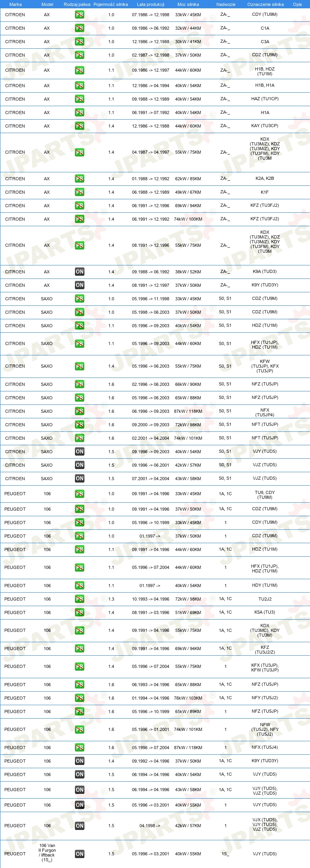Select the 66kW / 90KM power cell
310x868 pixels.
[188, 384]
